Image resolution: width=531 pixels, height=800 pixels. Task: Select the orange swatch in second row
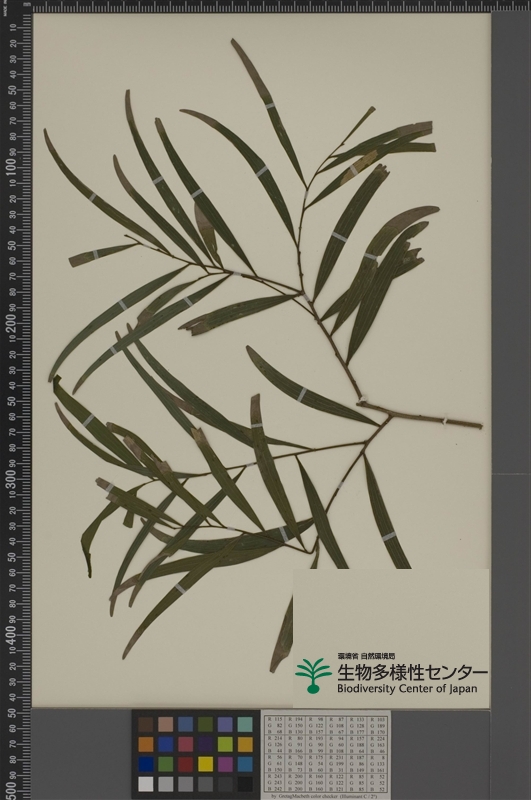145,744
